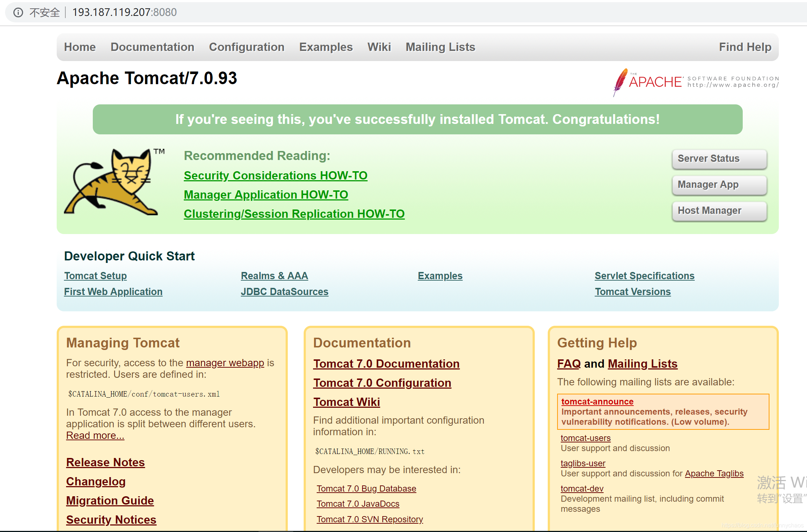Click the green congratulations banner text
This screenshot has height=532, width=807.
pos(417,120)
